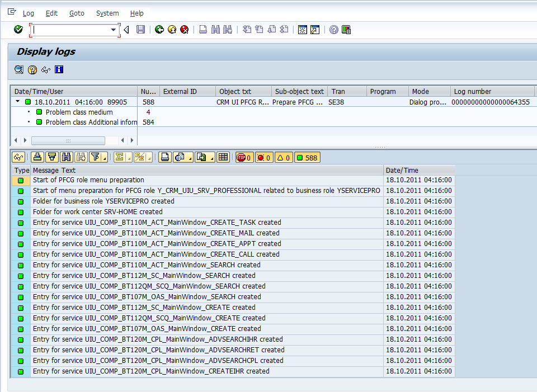Image resolution: width=537 pixels, height=392 pixels.
Task: Click the Previous Page icon
Action: (x=259, y=30)
